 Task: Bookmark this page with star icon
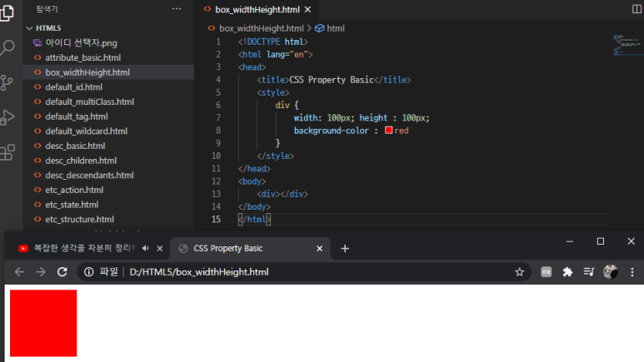pyautogui.click(x=520, y=271)
